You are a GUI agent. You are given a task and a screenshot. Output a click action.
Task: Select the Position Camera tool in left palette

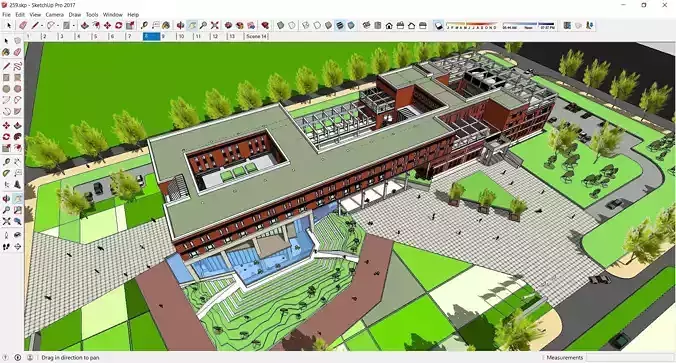(x=6, y=235)
